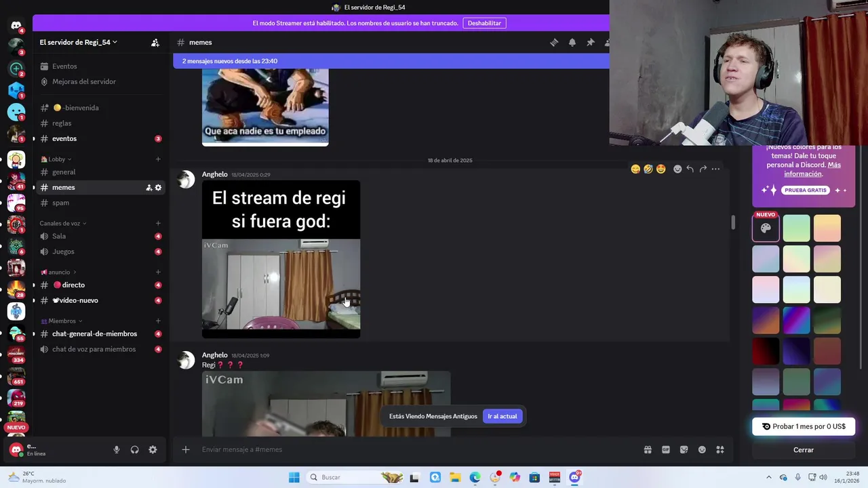Open add reaction smiley on message
Screen dimensions: 868x488
(677, 169)
